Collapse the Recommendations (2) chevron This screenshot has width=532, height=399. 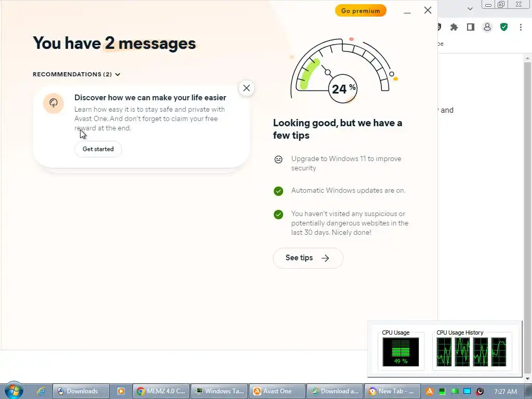(118, 74)
